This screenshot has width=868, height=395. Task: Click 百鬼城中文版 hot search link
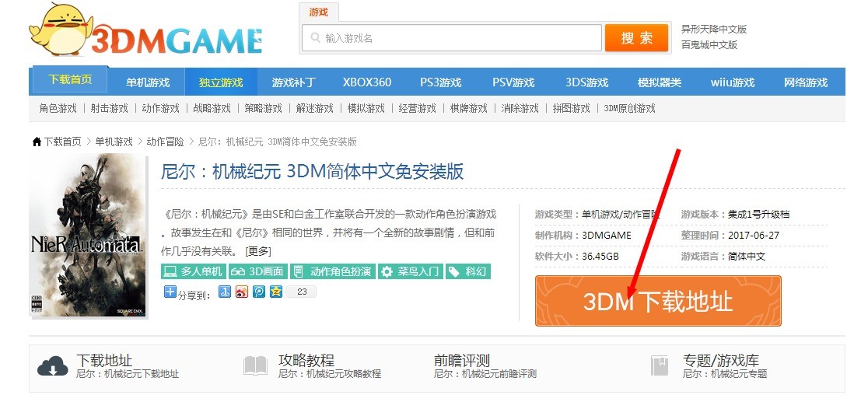tap(709, 45)
